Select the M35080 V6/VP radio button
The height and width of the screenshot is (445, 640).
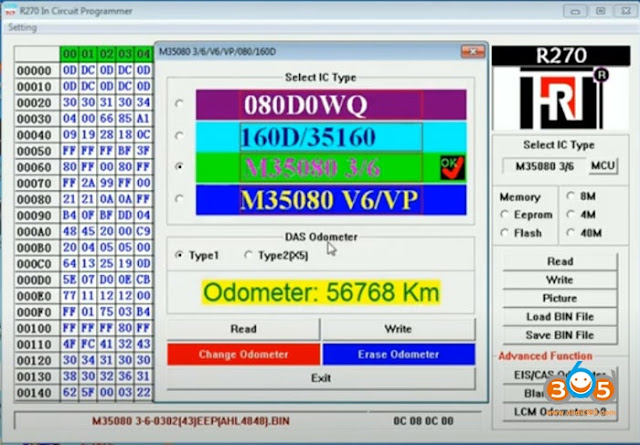click(179, 199)
